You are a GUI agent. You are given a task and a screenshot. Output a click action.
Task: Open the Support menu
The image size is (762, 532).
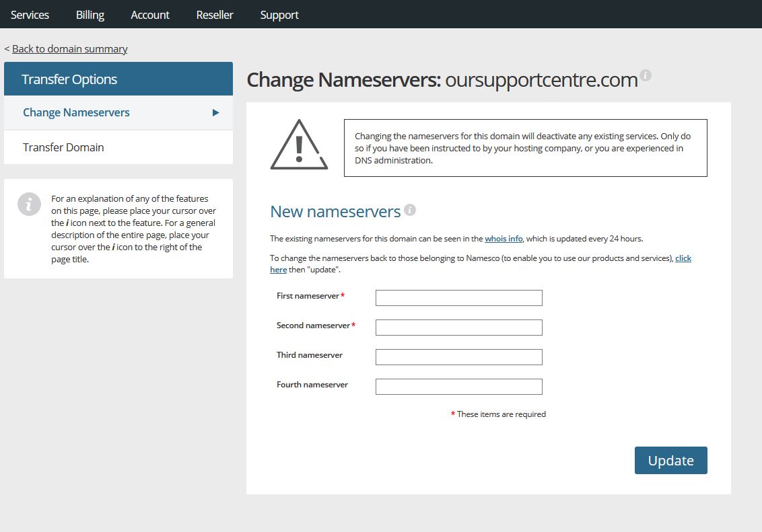[x=279, y=15]
